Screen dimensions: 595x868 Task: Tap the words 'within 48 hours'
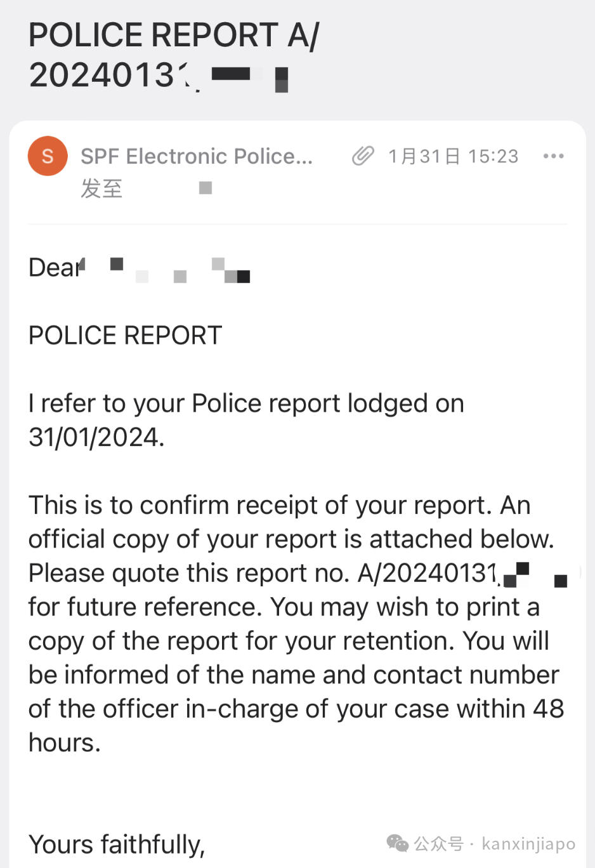(296, 726)
